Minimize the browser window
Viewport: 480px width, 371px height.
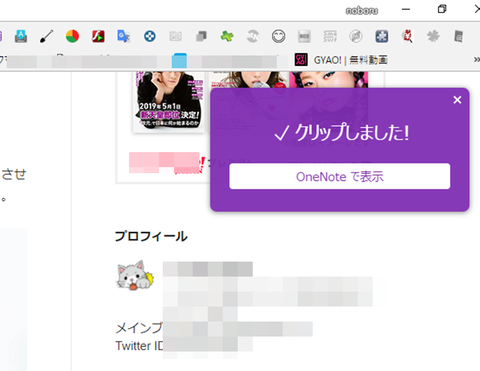point(406,9)
